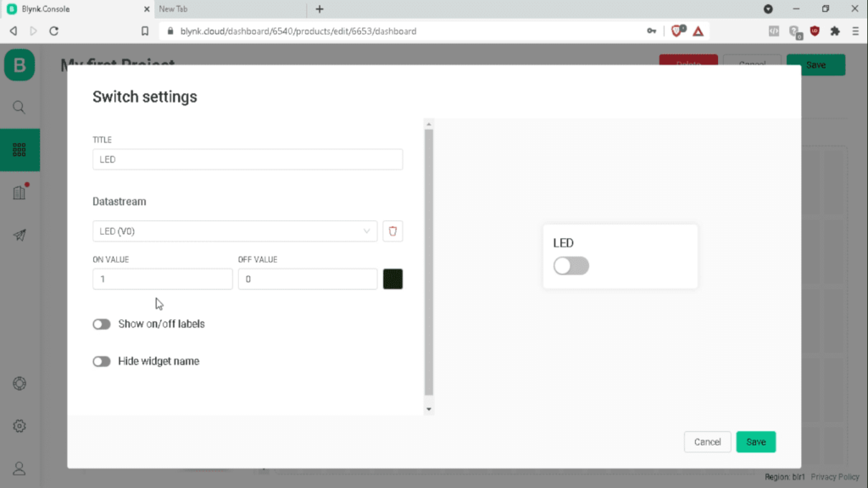
Task: Open the search icon in sidebar
Action: tap(19, 108)
